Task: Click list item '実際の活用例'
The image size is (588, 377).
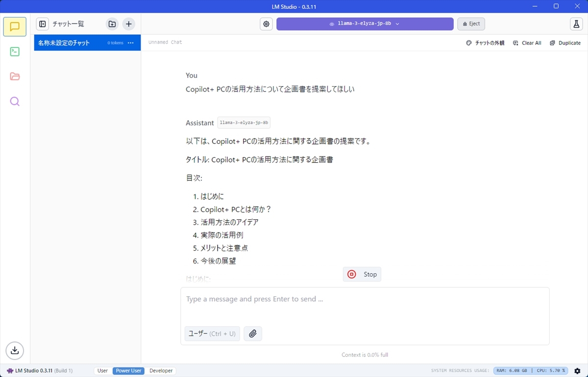Action: [222, 235]
